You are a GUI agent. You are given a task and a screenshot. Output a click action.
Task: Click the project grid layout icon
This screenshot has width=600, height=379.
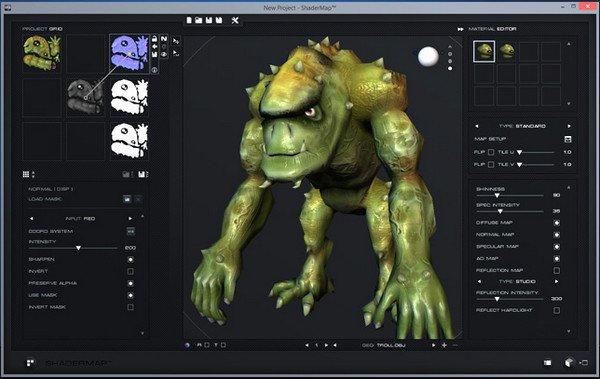(x=26, y=175)
